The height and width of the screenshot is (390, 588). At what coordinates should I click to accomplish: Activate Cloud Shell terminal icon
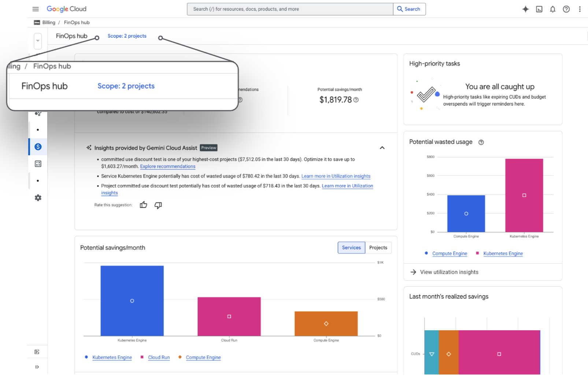[x=539, y=9]
